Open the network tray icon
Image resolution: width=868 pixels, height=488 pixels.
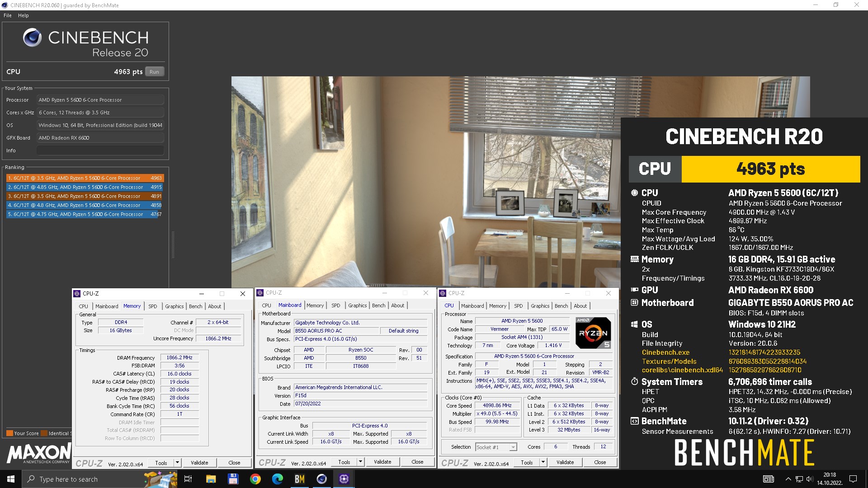799,479
